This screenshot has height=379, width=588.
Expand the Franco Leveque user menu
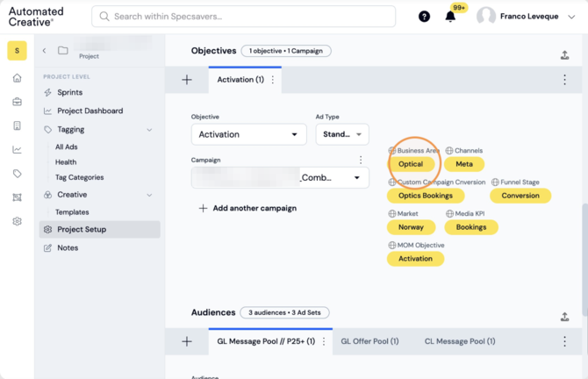click(571, 17)
